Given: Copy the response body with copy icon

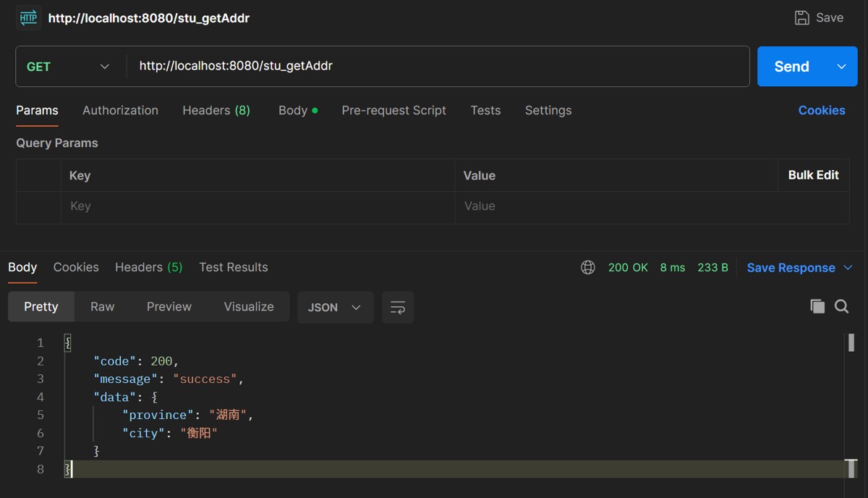Looking at the screenshot, I should click(x=817, y=306).
